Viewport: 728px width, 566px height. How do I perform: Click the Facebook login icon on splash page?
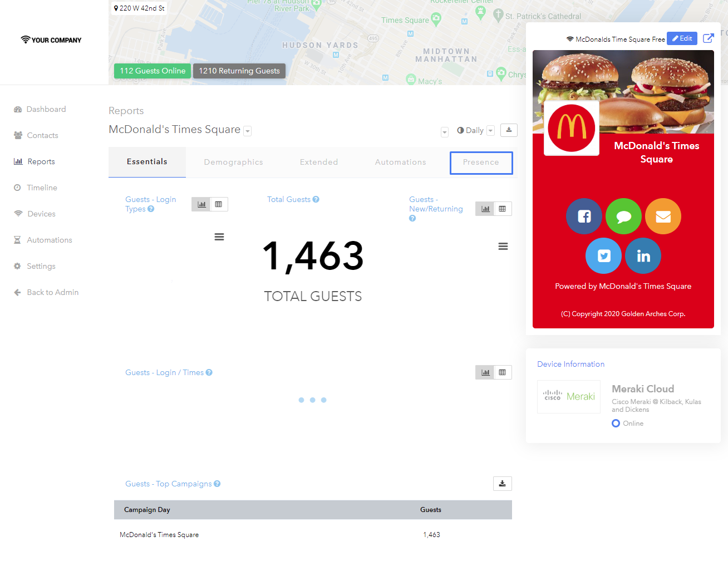(584, 216)
